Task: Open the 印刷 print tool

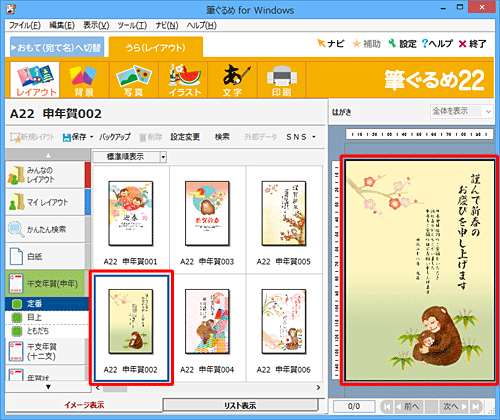Action: tap(282, 80)
